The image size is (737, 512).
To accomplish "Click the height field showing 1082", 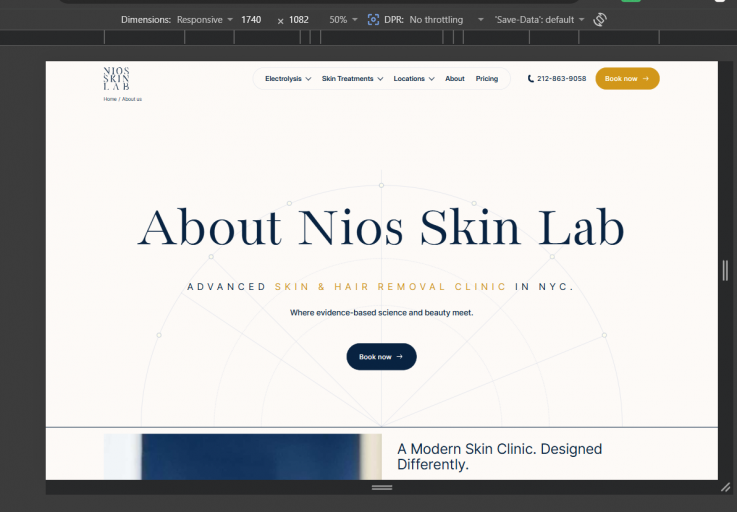I will [299, 20].
